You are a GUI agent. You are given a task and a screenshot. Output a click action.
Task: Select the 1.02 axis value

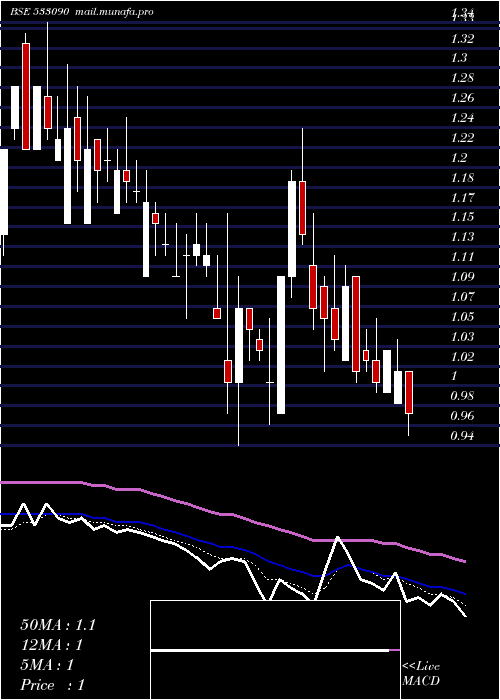tap(462, 357)
